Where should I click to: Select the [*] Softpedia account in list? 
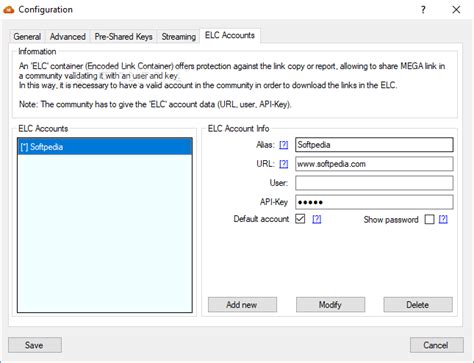click(x=105, y=147)
